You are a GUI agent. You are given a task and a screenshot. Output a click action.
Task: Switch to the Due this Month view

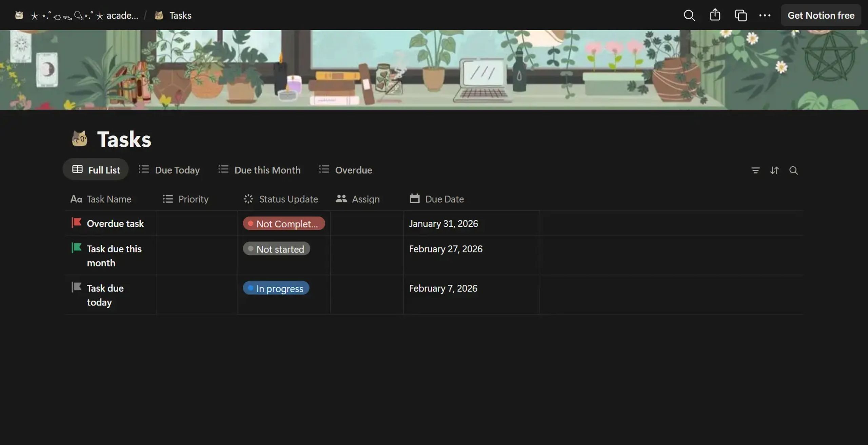click(259, 170)
